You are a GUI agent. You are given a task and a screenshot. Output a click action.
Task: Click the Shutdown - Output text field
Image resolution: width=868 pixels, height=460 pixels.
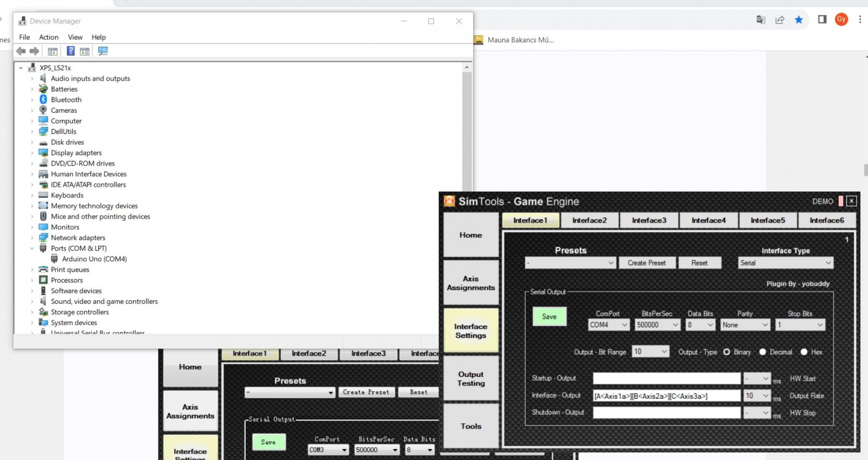click(667, 413)
